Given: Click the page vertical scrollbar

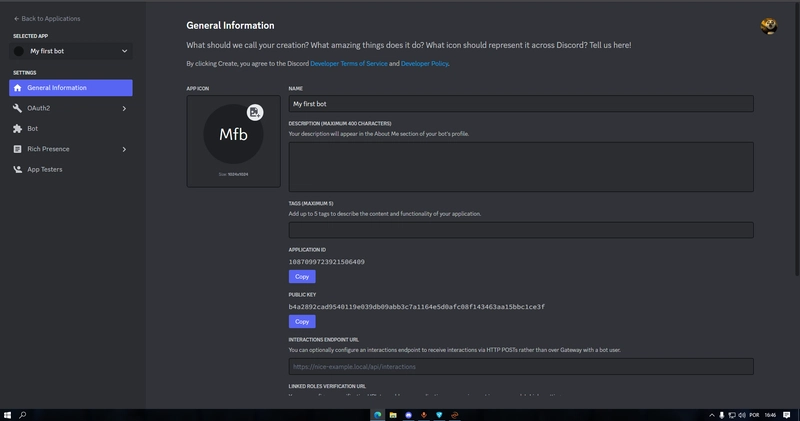Looking at the screenshot, I should (797, 140).
